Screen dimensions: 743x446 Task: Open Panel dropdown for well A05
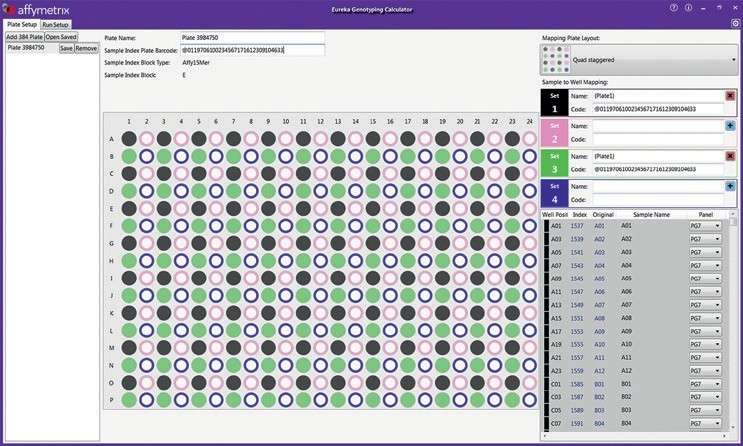[x=705, y=253]
